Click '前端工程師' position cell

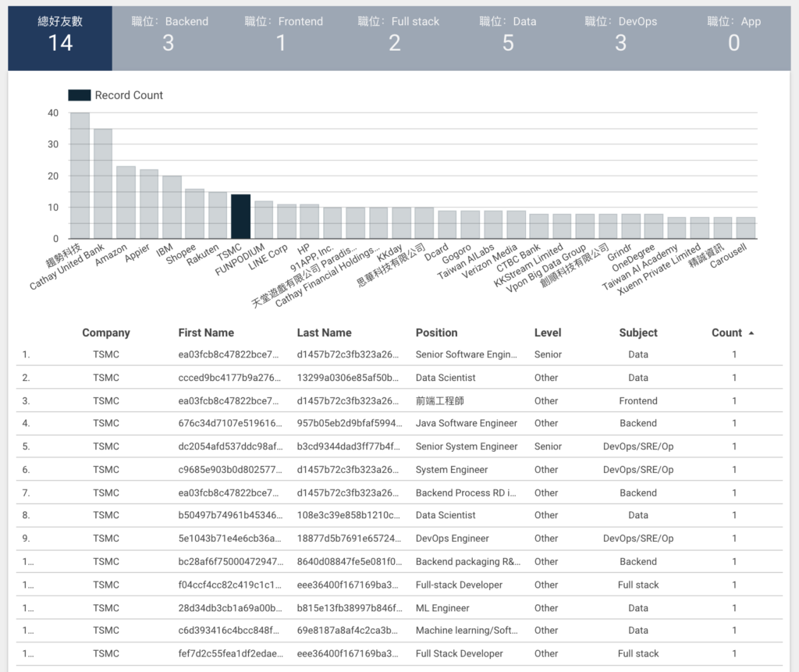[x=440, y=400]
